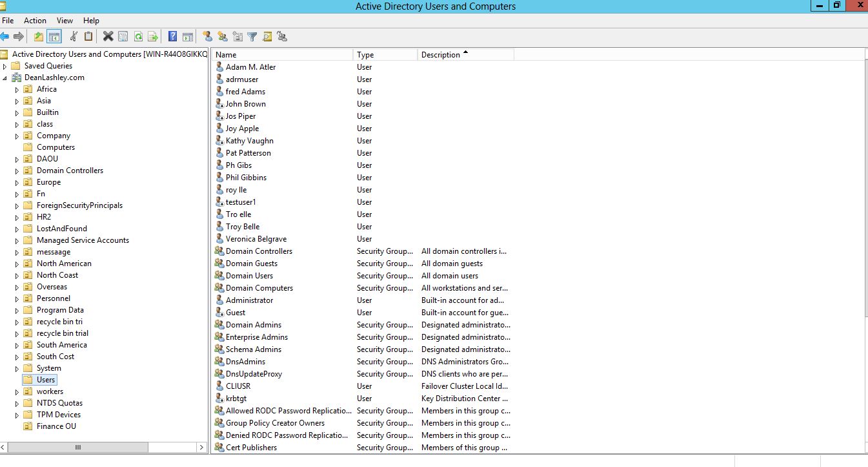
Task: Select the Computers container in tree
Action: (56, 147)
